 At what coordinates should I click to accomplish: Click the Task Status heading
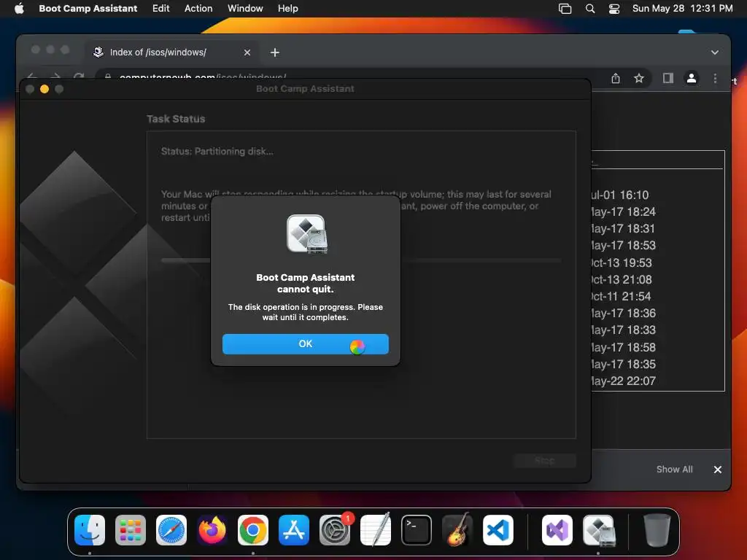[176, 119]
